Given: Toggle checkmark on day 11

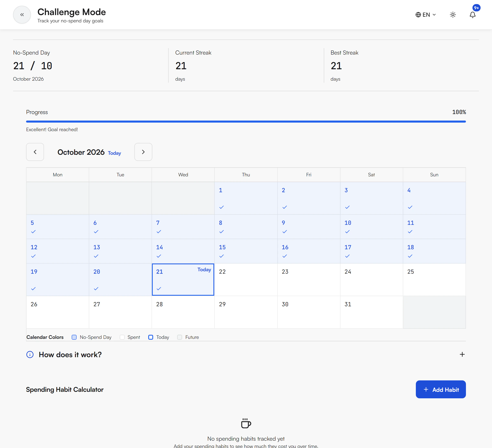Looking at the screenshot, I should [x=410, y=232].
